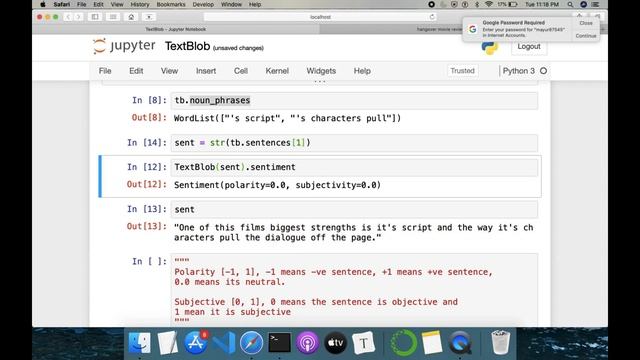Open Apple TV from the Dock

[x=335, y=342]
